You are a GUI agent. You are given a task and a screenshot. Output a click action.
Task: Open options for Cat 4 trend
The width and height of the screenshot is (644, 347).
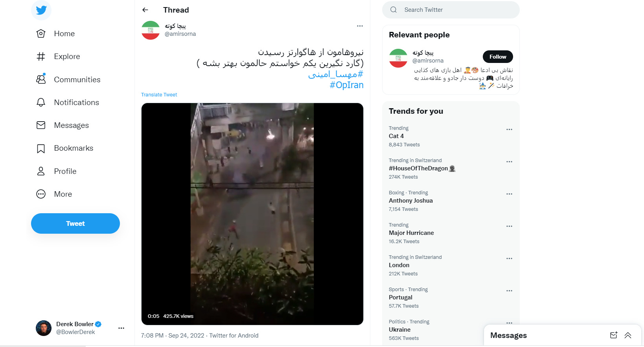pyautogui.click(x=509, y=129)
